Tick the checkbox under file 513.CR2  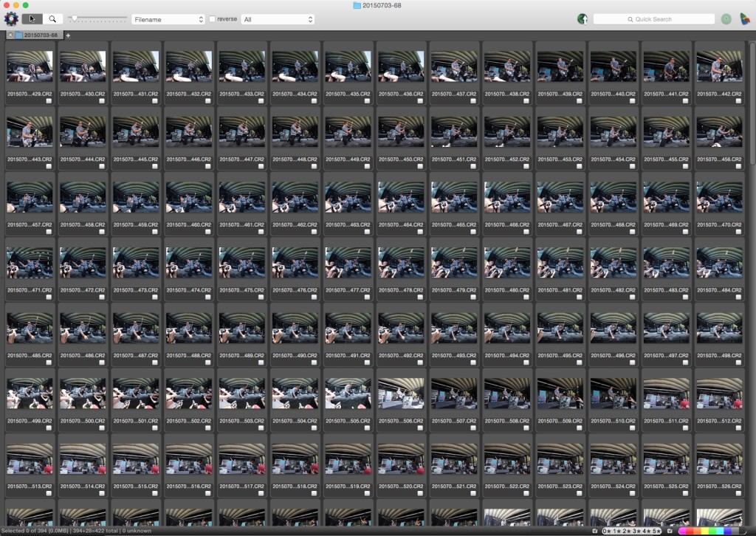[49, 494]
